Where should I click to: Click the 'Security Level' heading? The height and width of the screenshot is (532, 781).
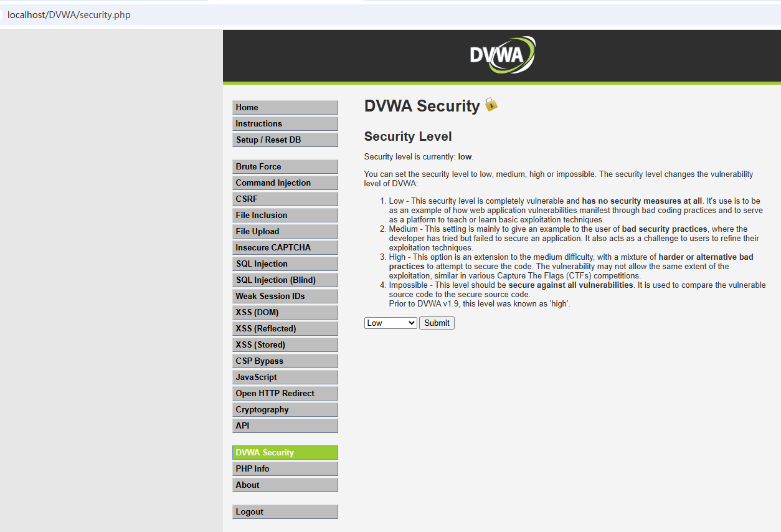[x=408, y=136]
